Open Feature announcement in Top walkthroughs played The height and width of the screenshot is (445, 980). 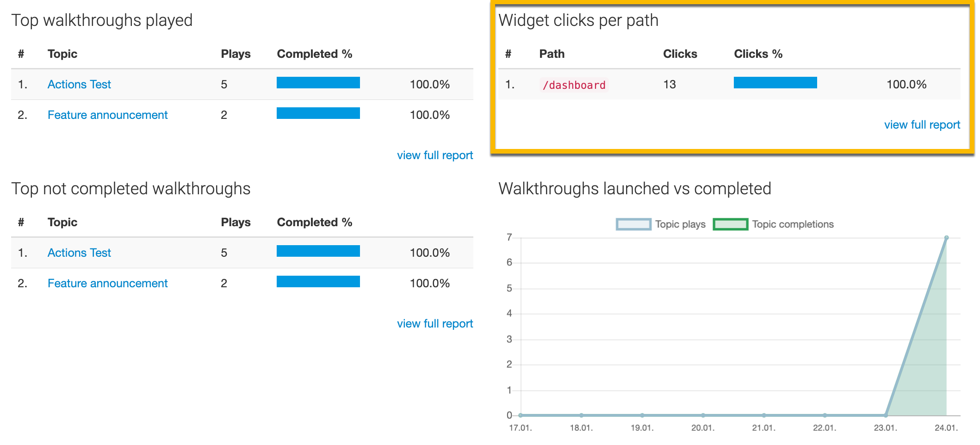click(107, 115)
